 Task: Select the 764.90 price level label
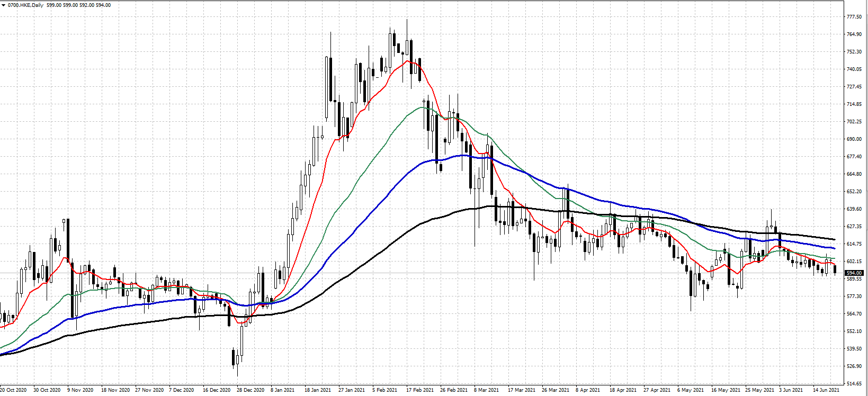(854, 34)
